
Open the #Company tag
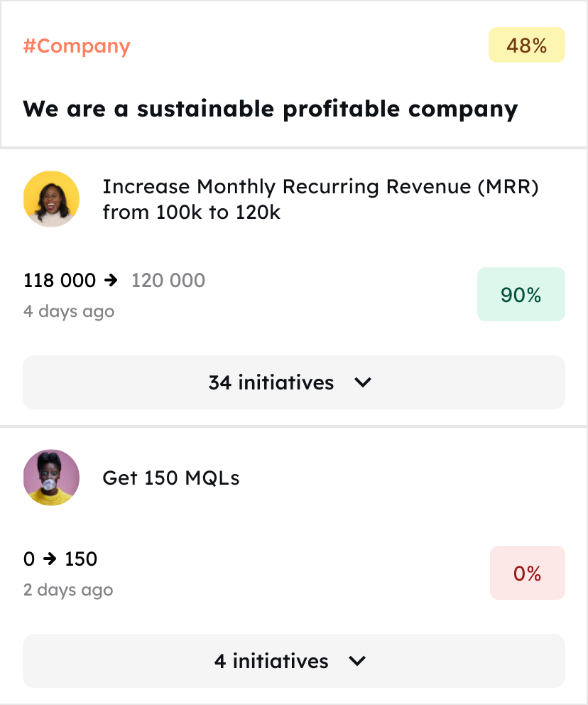[77, 47]
